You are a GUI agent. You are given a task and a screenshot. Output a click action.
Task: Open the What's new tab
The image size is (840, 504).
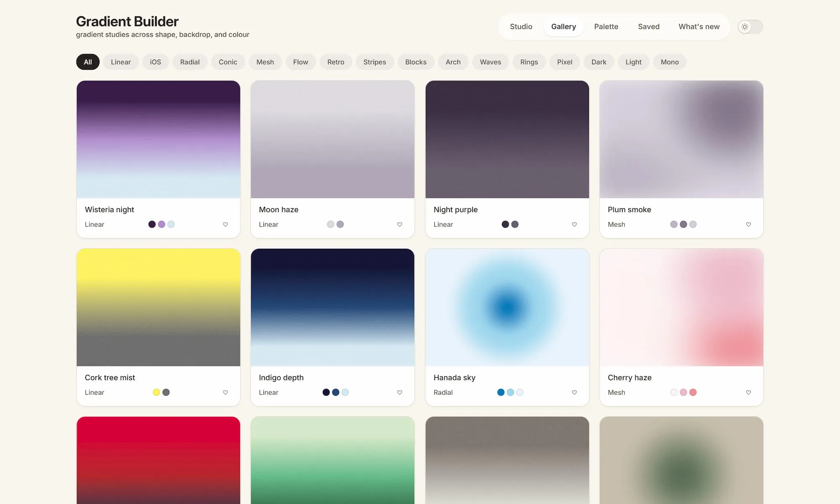pos(699,27)
